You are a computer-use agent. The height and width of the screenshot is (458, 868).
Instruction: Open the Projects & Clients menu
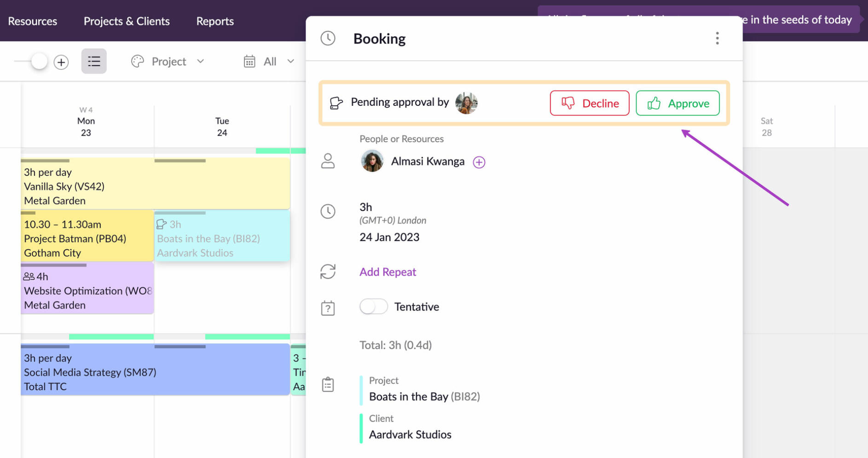127,21
